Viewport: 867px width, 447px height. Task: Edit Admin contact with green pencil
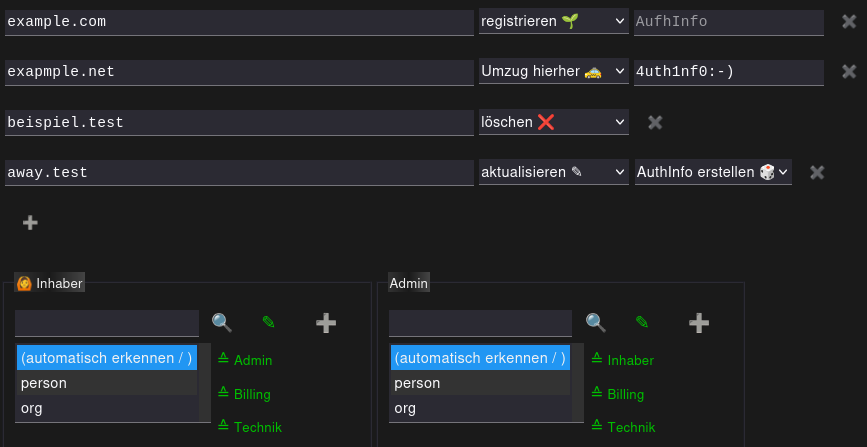(x=641, y=322)
